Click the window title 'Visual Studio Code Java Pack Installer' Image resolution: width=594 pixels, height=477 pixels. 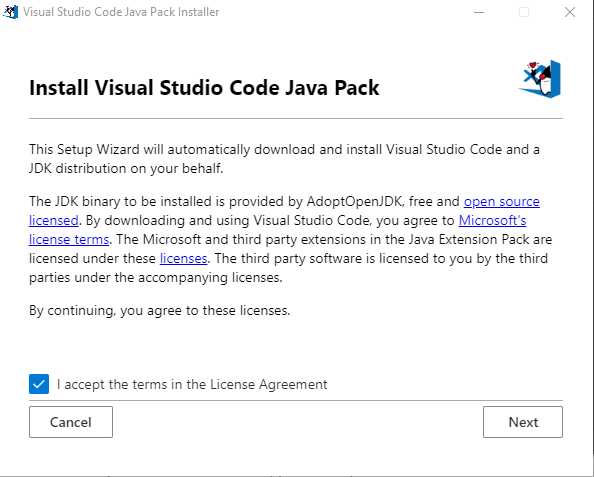[x=121, y=12]
